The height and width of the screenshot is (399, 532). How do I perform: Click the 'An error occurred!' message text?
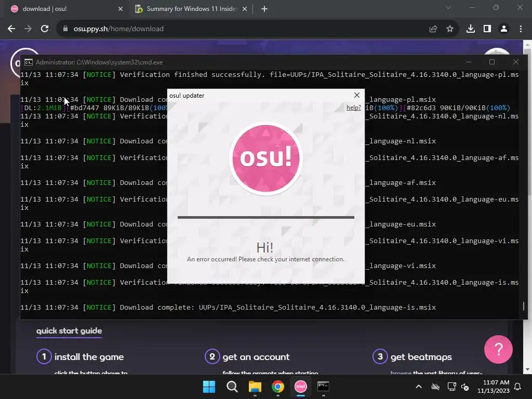tap(265, 259)
